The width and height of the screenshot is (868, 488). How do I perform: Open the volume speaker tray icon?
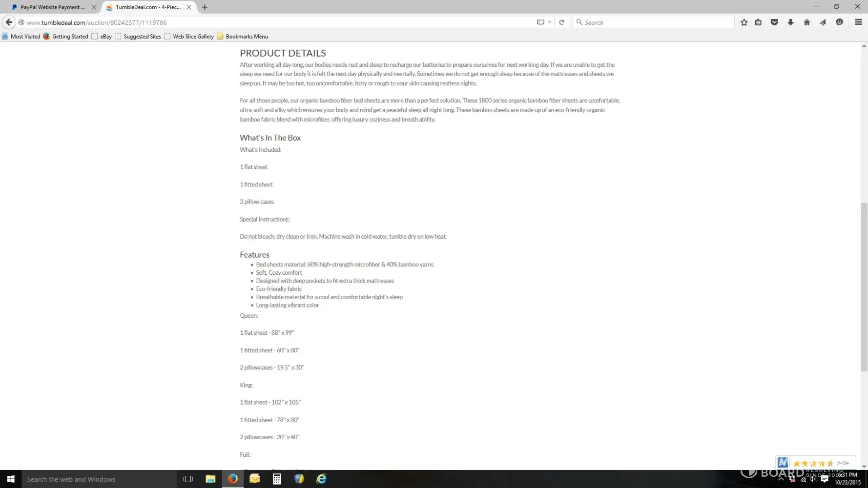point(813,479)
